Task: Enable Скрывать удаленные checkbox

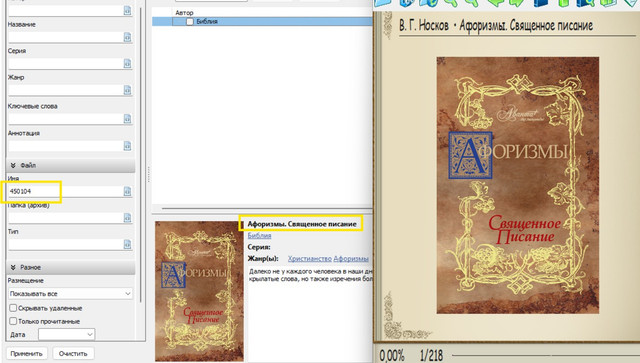Action: [x=13, y=308]
